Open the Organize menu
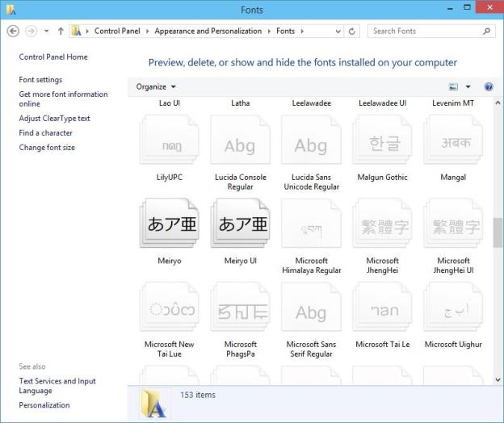Image resolution: width=504 pixels, height=423 pixels. point(156,86)
